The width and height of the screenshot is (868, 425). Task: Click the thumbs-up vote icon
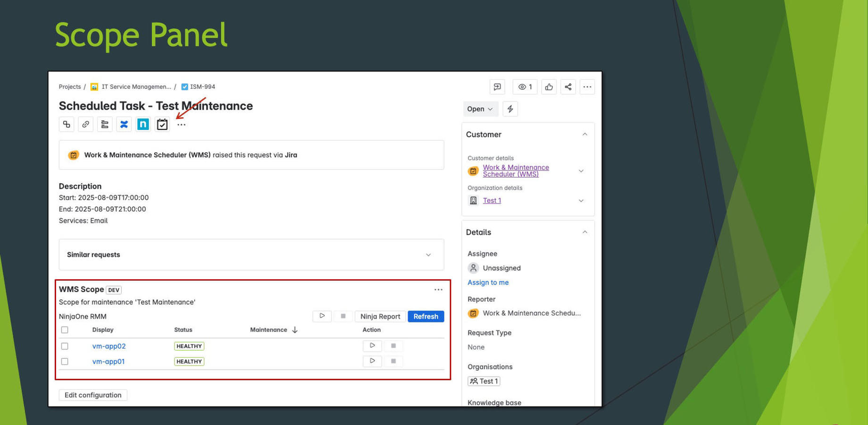549,87
